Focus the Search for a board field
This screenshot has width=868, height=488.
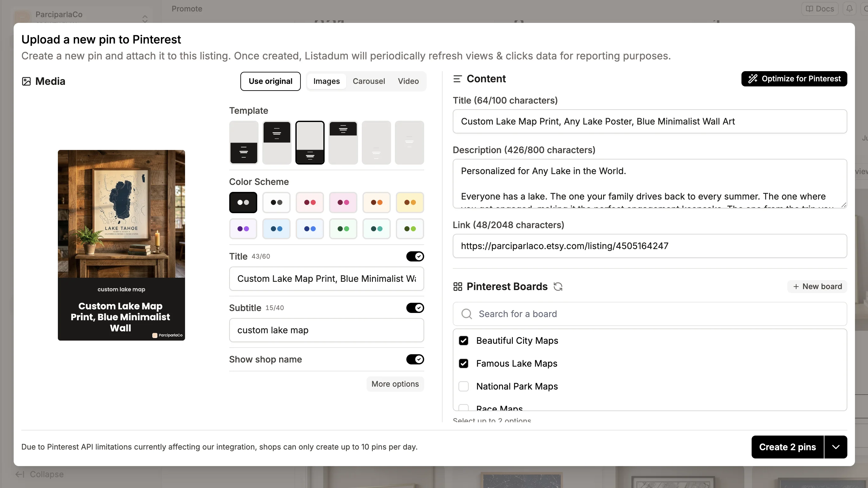click(x=650, y=314)
